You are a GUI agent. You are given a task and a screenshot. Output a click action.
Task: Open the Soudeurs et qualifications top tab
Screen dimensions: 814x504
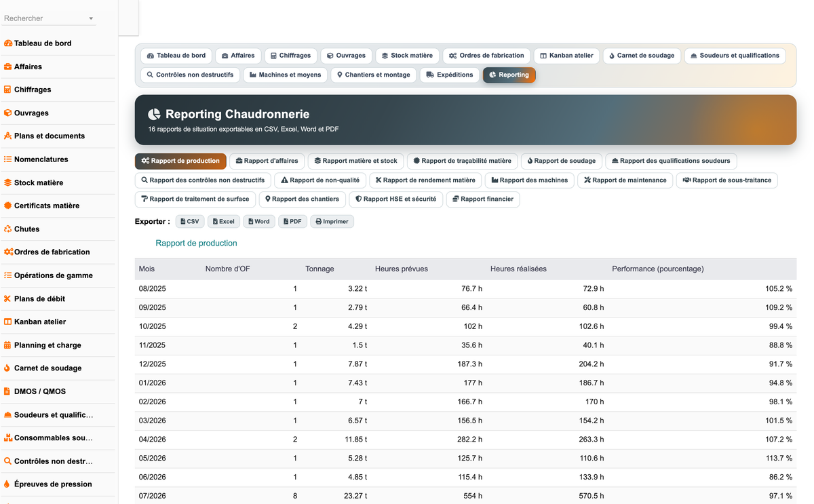pyautogui.click(x=735, y=56)
